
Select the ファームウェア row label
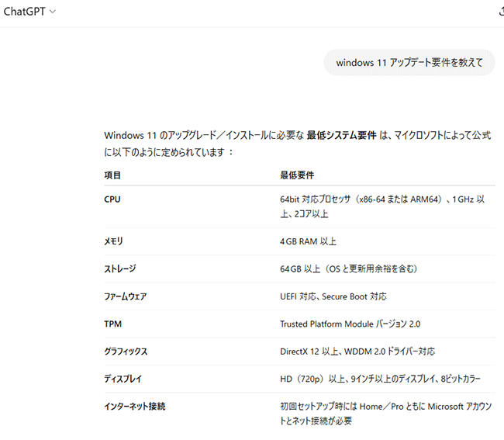pyautogui.click(x=126, y=296)
